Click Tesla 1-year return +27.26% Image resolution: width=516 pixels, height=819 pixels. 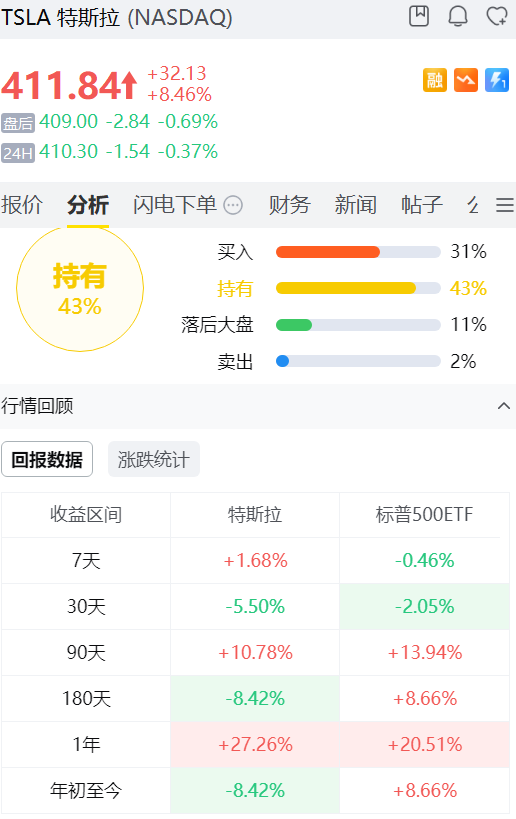pyautogui.click(x=255, y=745)
